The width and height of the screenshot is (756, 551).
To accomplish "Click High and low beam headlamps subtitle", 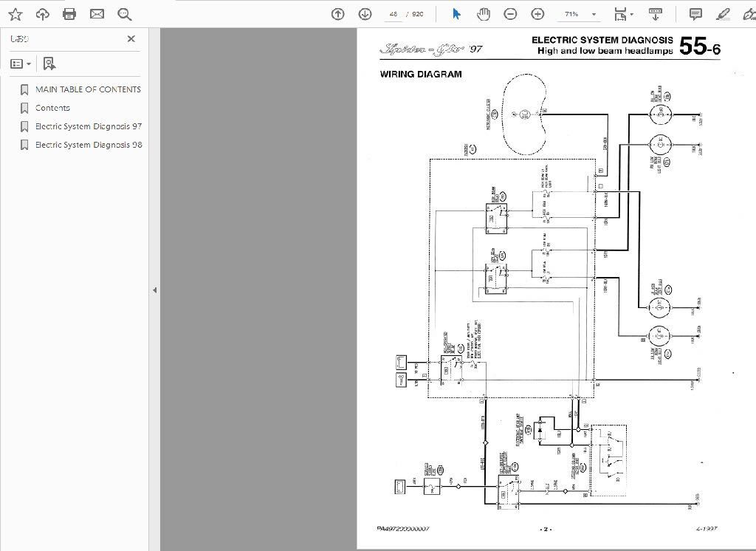I will [605, 51].
